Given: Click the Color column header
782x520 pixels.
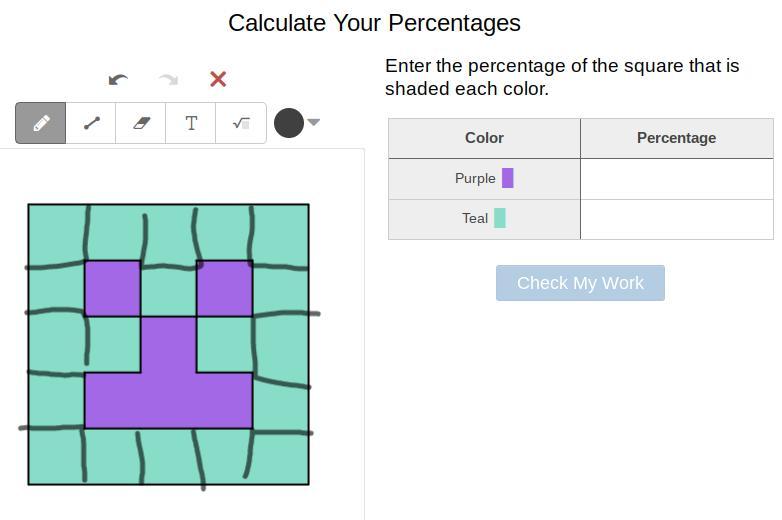Looking at the screenshot, I should (x=484, y=138).
